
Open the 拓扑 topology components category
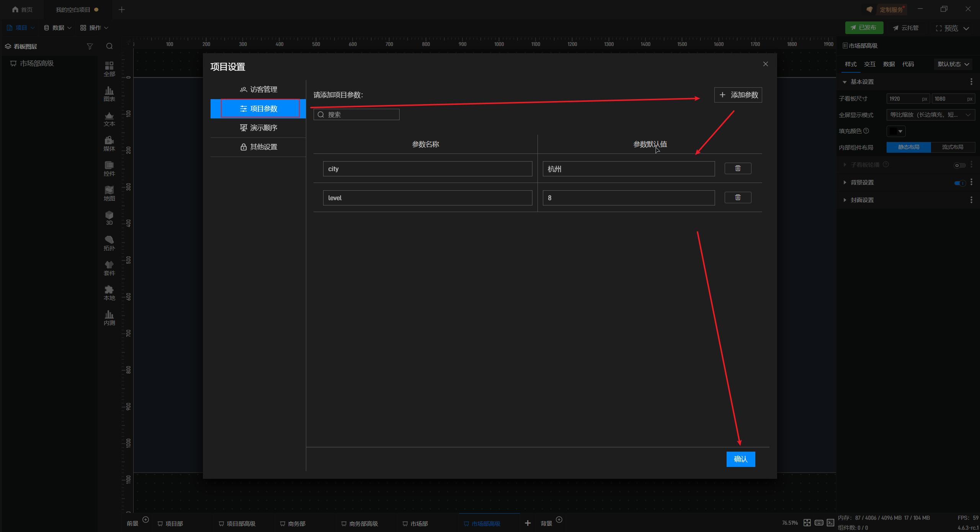[x=109, y=243]
